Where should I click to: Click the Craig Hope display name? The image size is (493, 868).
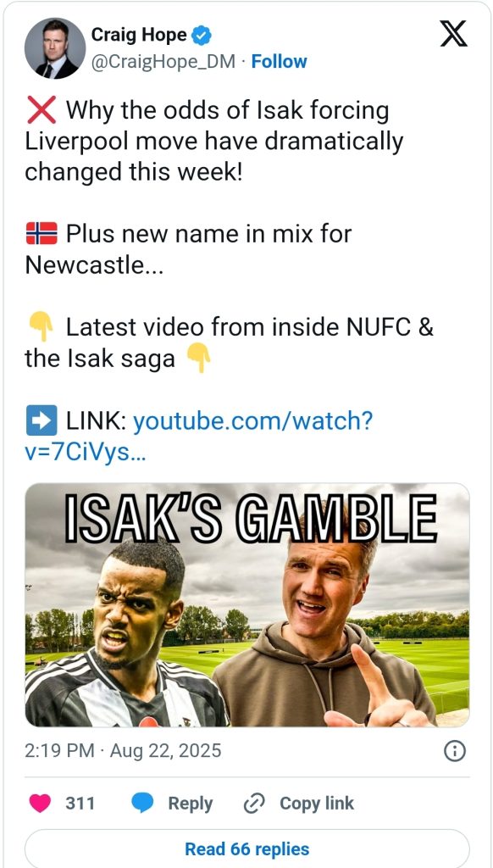[x=139, y=36]
